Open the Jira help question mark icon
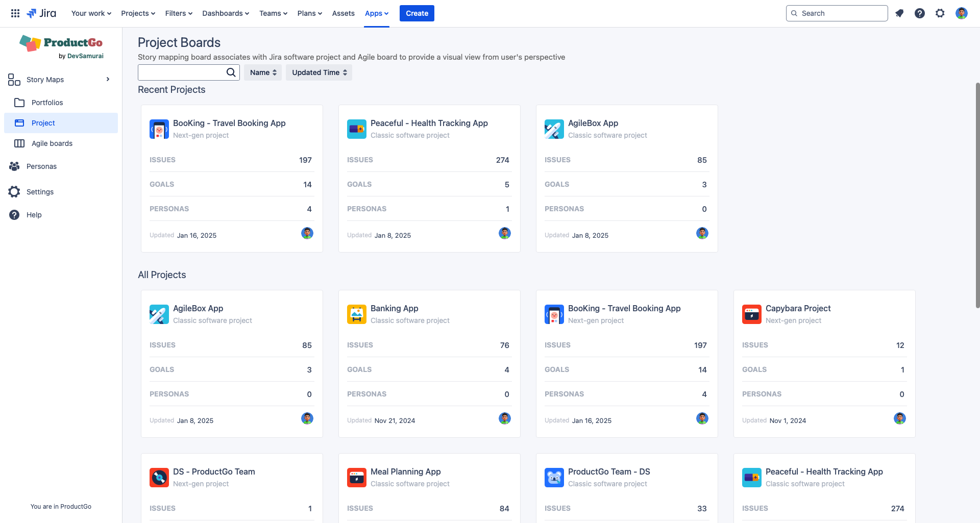Viewport: 980px width, 523px height. click(x=920, y=13)
